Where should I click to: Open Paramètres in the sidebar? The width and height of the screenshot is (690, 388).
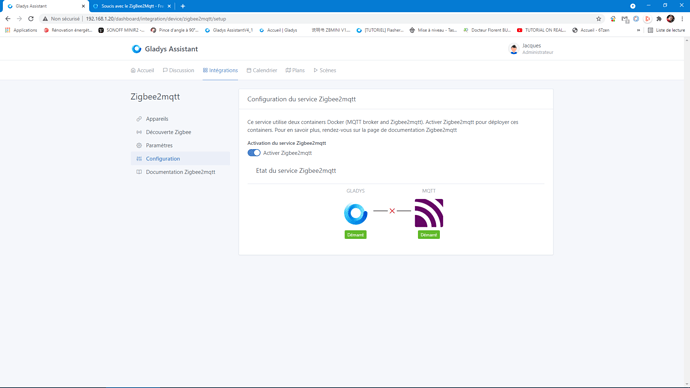point(180,145)
